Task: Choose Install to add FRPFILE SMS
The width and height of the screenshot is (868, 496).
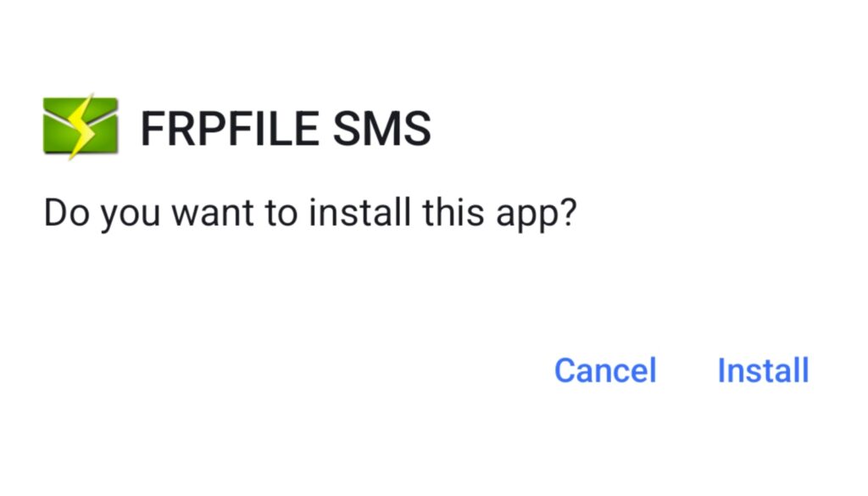Action: [x=763, y=371]
